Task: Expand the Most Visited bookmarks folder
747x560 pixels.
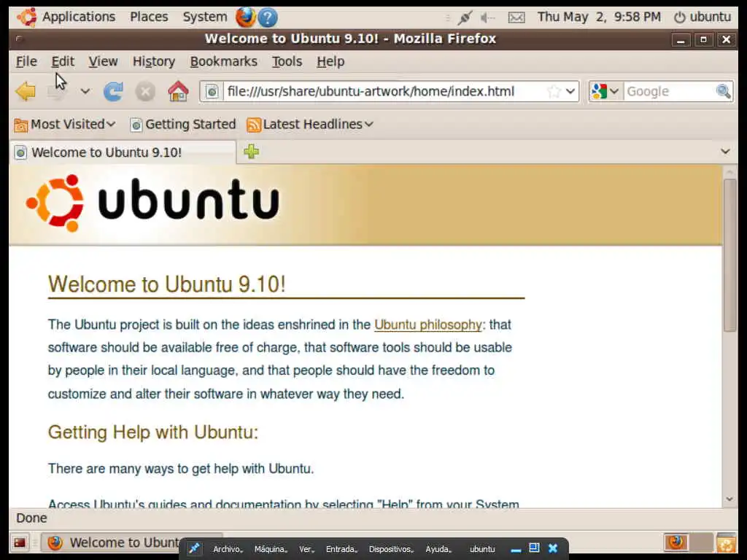Action: coord(65,124)
